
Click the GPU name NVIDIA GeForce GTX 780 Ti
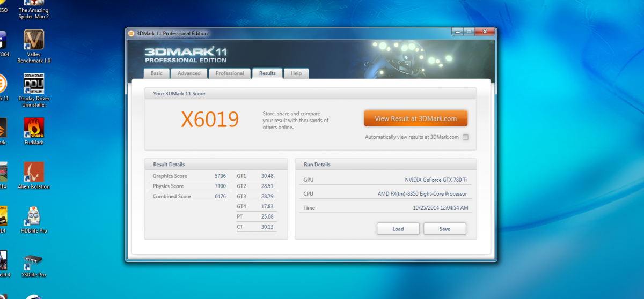(436, 180)
